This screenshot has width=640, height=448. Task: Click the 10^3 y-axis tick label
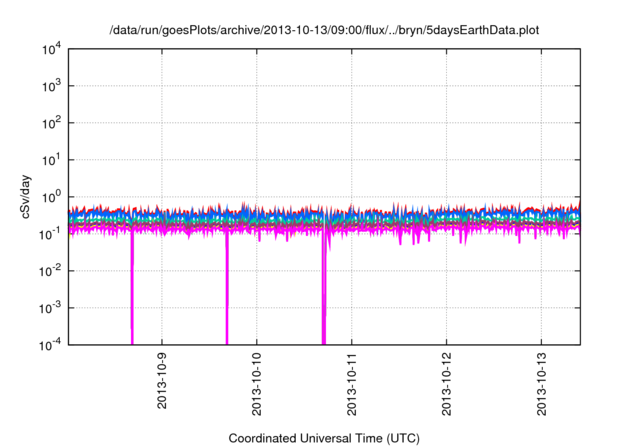(52, 86)
